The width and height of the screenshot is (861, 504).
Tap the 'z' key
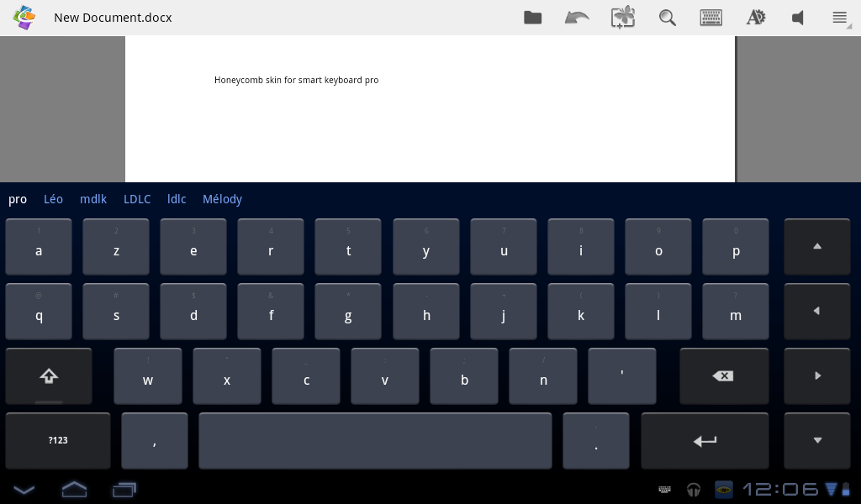pos(116,247)
